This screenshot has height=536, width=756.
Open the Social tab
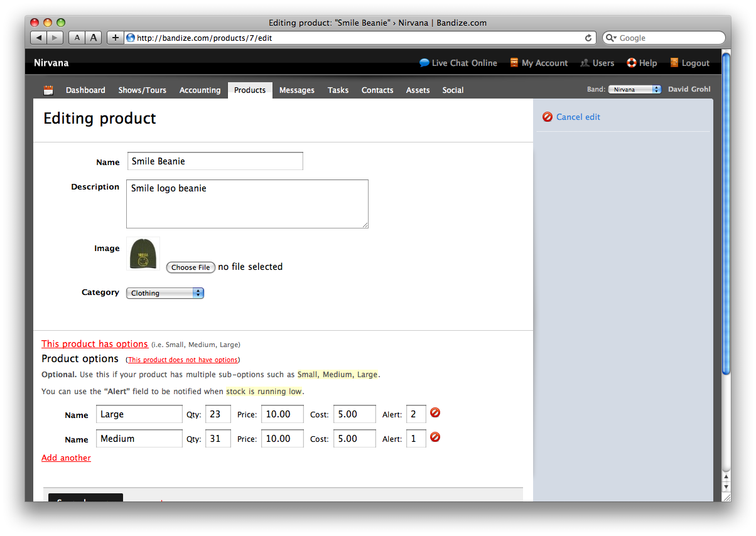coord(453,90)
